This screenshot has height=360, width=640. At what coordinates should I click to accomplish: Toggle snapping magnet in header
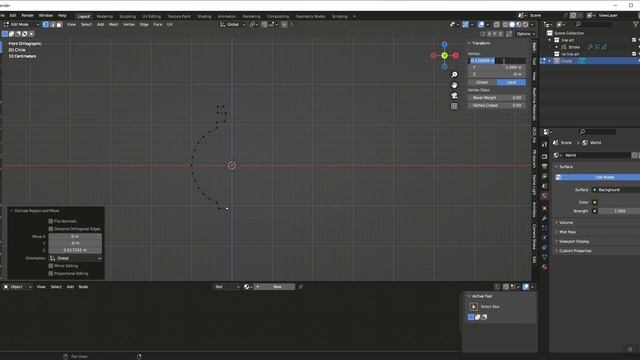[264, 24]
